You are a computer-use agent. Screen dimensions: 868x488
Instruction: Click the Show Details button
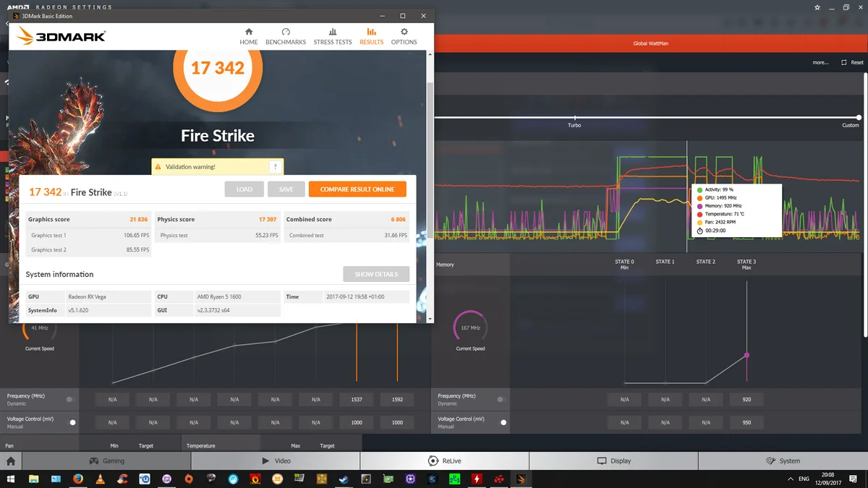[376, 275]
